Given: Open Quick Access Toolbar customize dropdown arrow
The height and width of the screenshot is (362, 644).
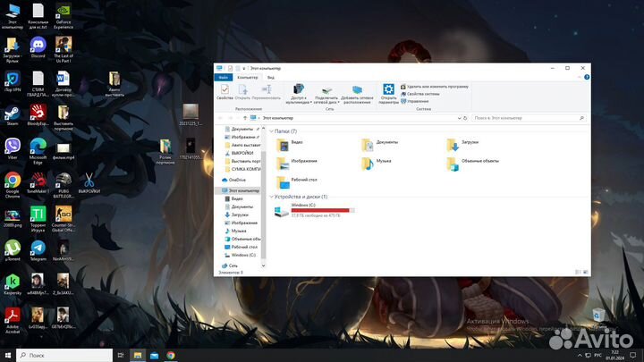Looking at the screenshot, I should tap(244, 69).
